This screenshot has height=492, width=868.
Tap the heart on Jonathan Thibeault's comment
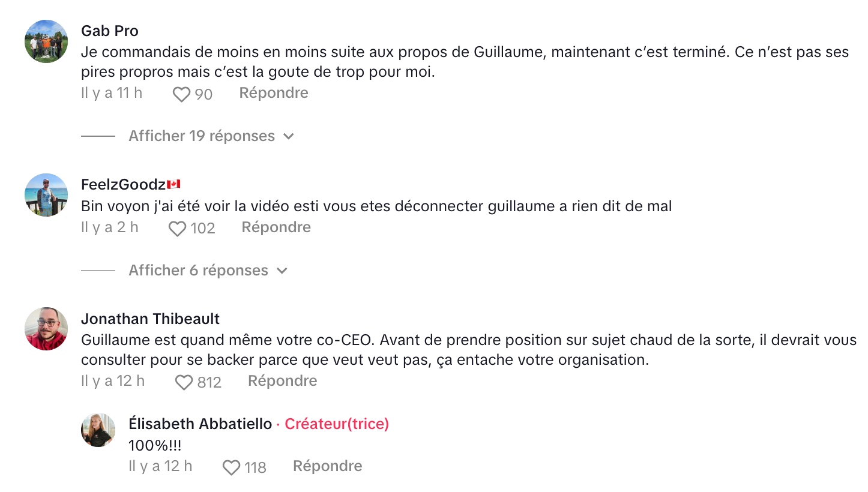[184, 382]
